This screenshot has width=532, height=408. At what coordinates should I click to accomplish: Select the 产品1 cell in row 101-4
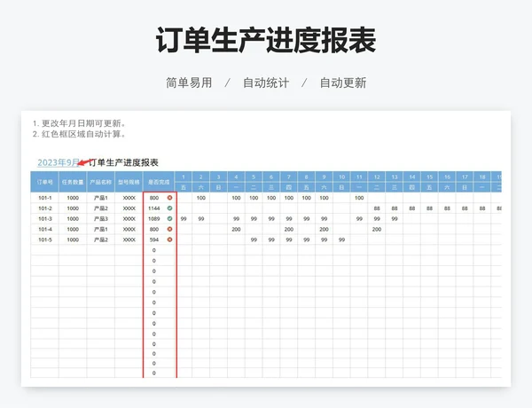point(101,230)
